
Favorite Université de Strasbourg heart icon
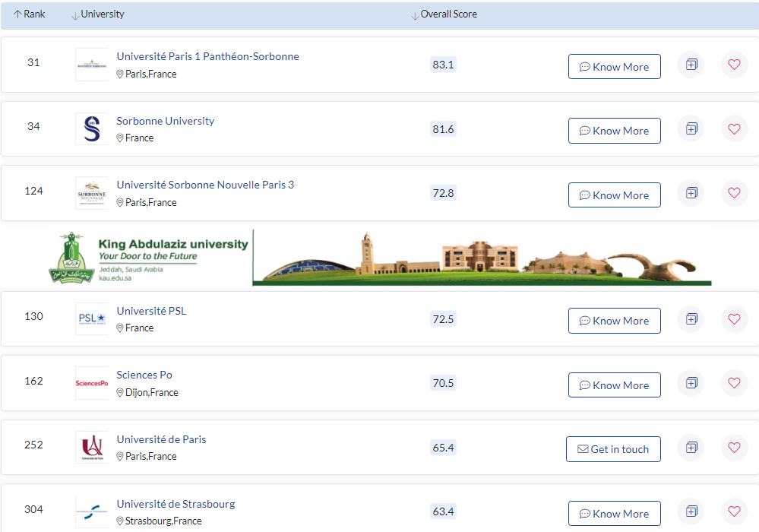coord(735,511)
